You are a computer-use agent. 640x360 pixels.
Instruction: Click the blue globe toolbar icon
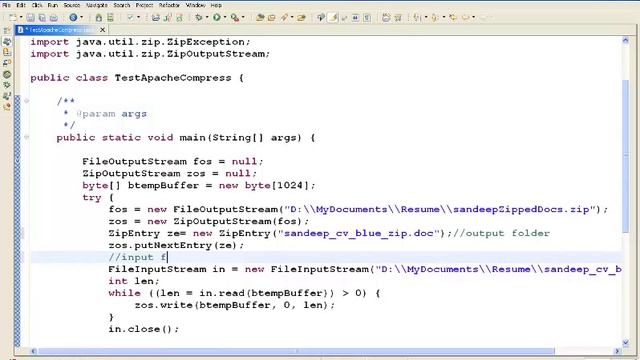tap(73, 17)
